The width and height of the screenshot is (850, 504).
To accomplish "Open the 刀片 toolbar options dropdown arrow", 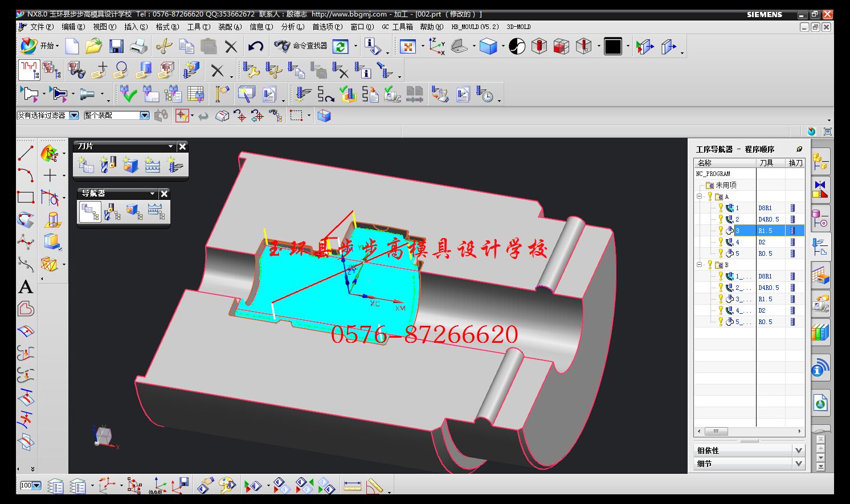I will tap(170, 146).
